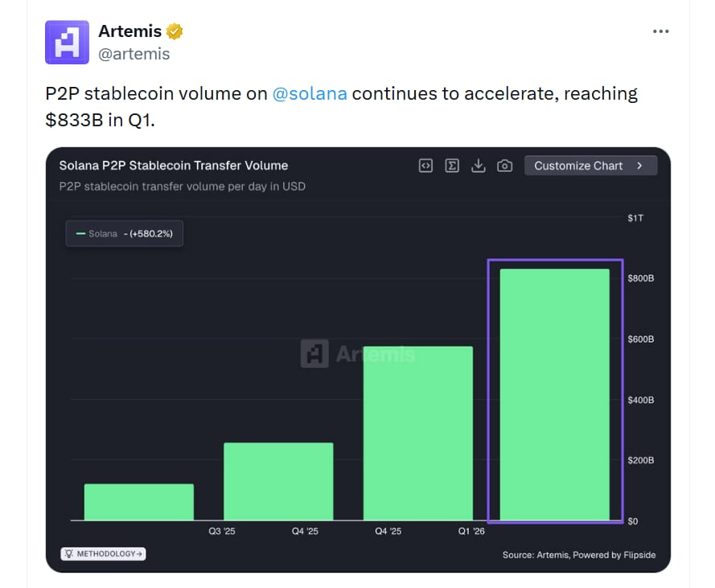This screenshot has width=715, height=588.
Task: Select the highlighted tallest bar at $833B
Action: [x=555, y=394]
